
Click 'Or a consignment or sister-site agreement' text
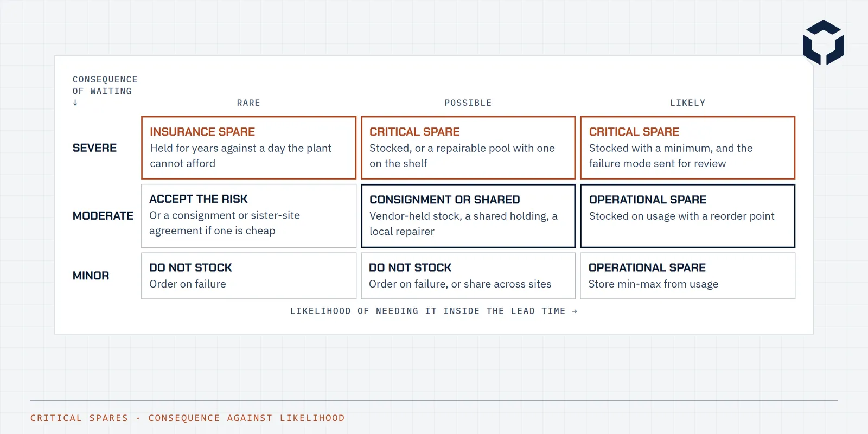coord(225,223)
